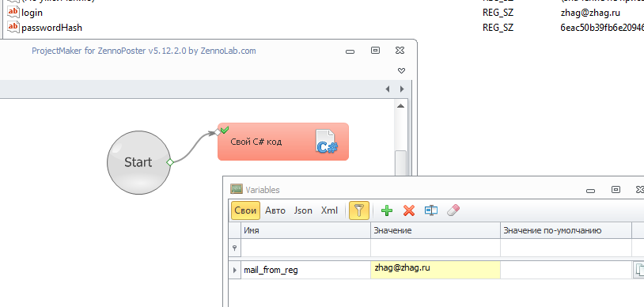Delete variable with red cross
The width and height of the screenshot is (644, 307).
(409, 210)
